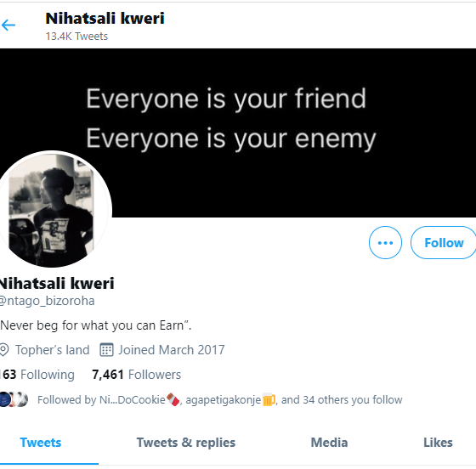Click the chocolate bar emoji after DoCookie

point(173,399)
